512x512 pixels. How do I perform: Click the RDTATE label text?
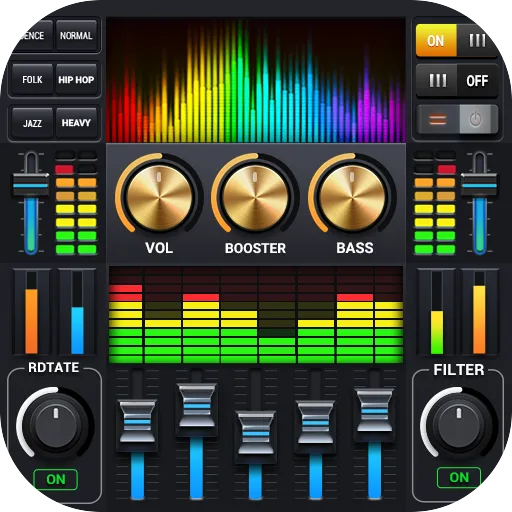pyautogui.click(x=54, y=367)
